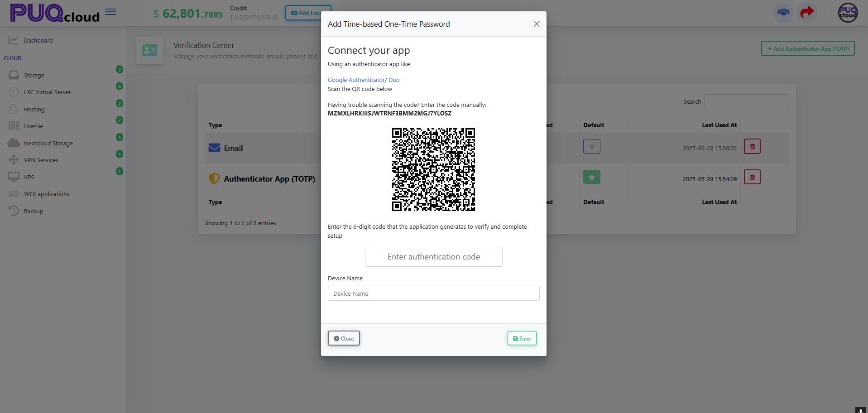Viewport: 868px width, 413px height.
Task: Click the QR code image
Action: (x=433, y=169)
